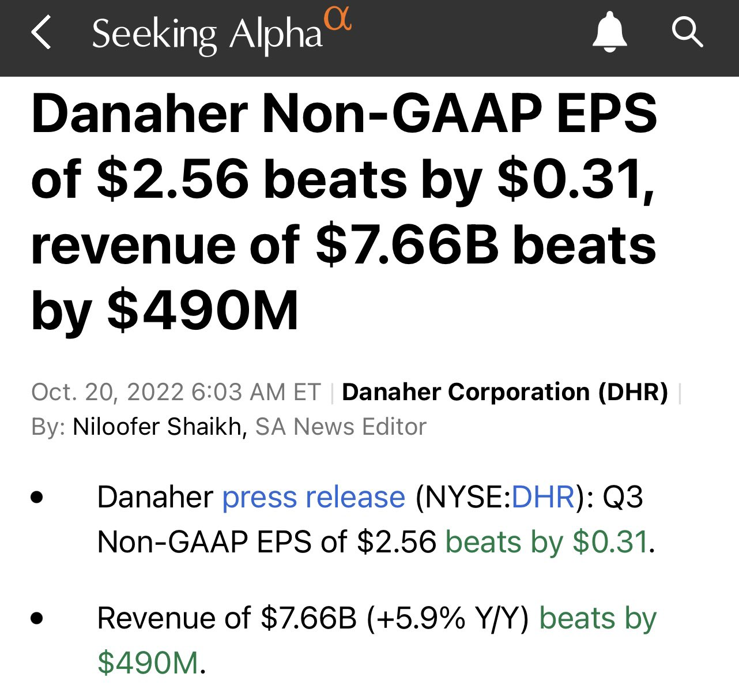Click the green "$490M" revenue beat link
The width and height of the screenshot is (739, 700).
pos(148,662)
